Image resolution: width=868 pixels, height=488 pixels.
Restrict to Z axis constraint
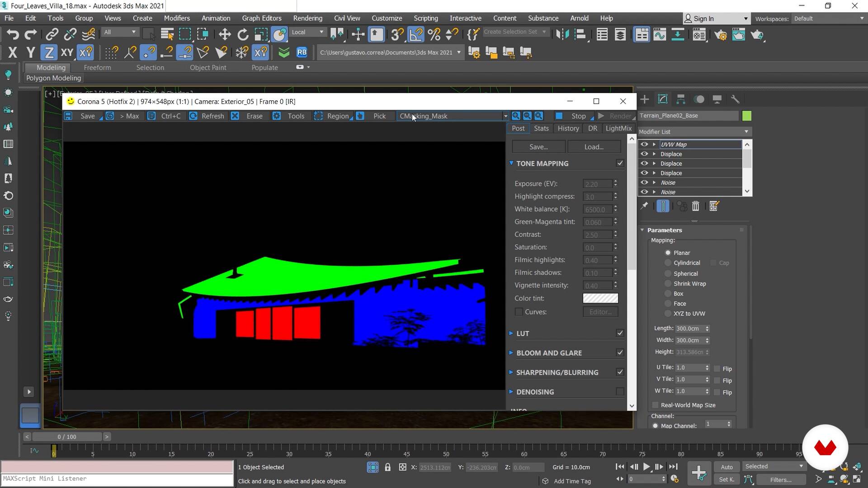click(x=49, y=52)
